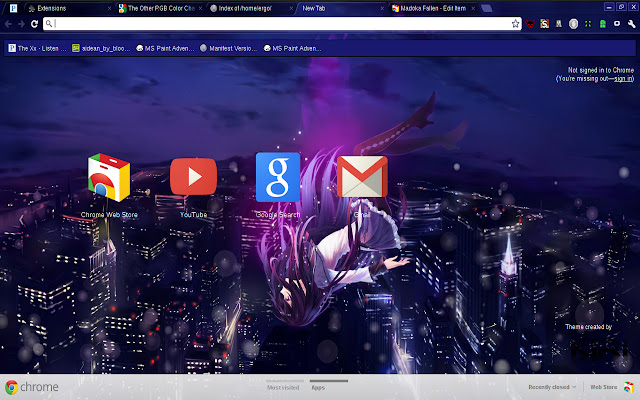Expand the Recently closed menu
Image resolution: width=640 pixels, height=400 pixels.
552,387
